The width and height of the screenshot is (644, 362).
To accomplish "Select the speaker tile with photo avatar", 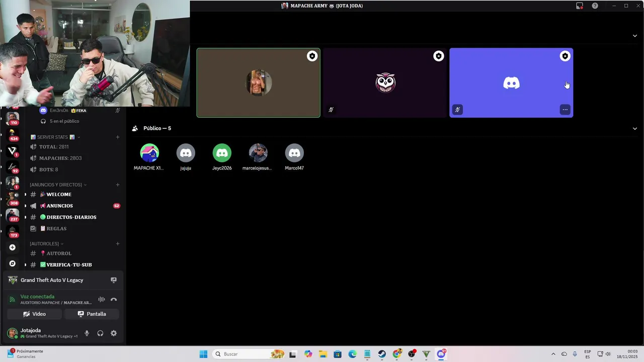I will coord(258,83).
